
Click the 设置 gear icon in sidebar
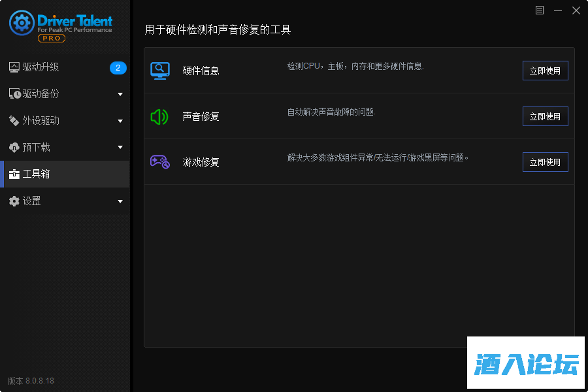pos(14,201)
